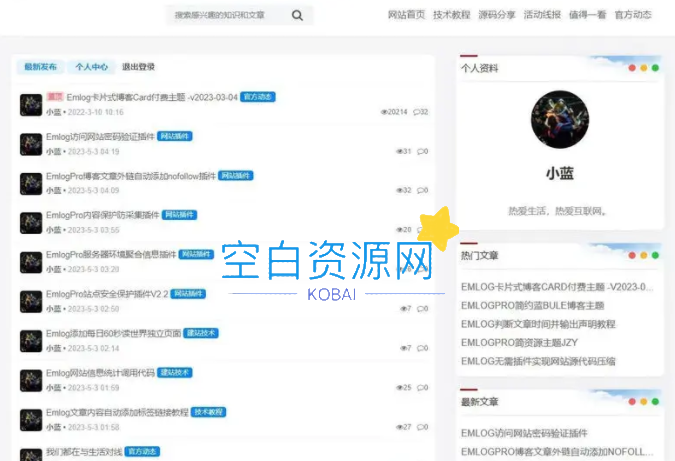Click the 网站插件 tag on 密码验证插件 post
This screenshot has width=675, height=461.
(x=174, y=136)
